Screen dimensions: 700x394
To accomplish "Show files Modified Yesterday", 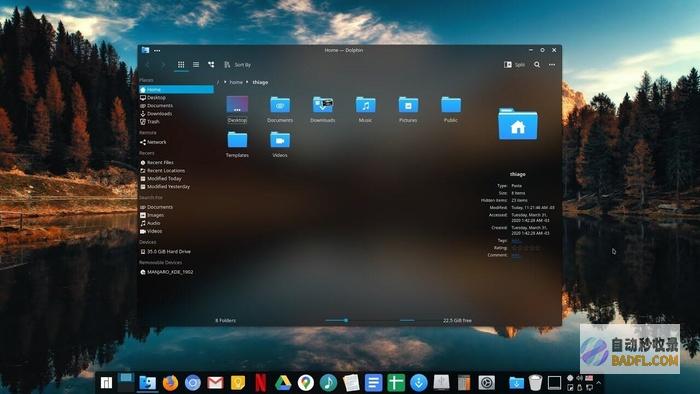I will point(165,187).
